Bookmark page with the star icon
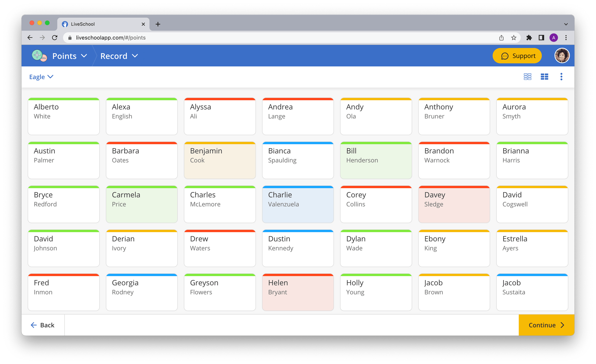 513,38
